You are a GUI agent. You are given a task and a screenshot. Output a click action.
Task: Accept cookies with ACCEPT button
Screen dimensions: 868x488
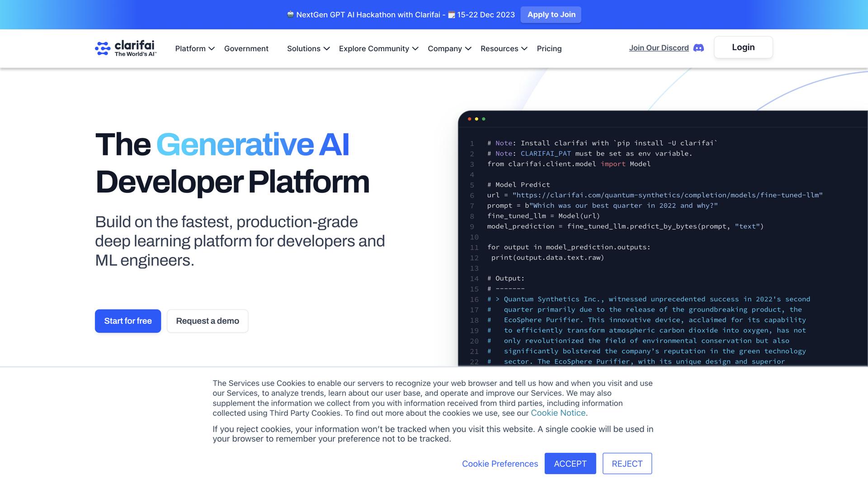click(x=570, y=464)
